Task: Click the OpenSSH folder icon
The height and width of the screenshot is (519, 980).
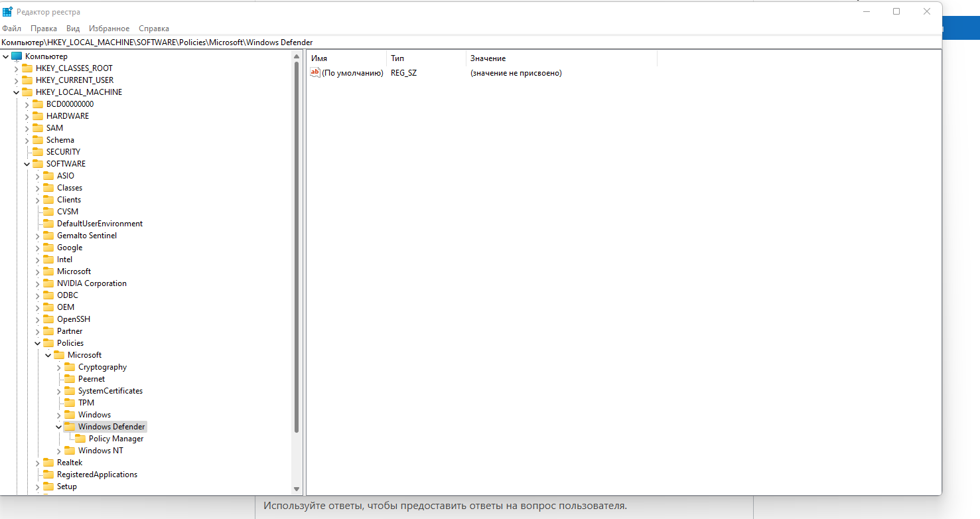Action: pyautogui.click(x=48, y=319)
